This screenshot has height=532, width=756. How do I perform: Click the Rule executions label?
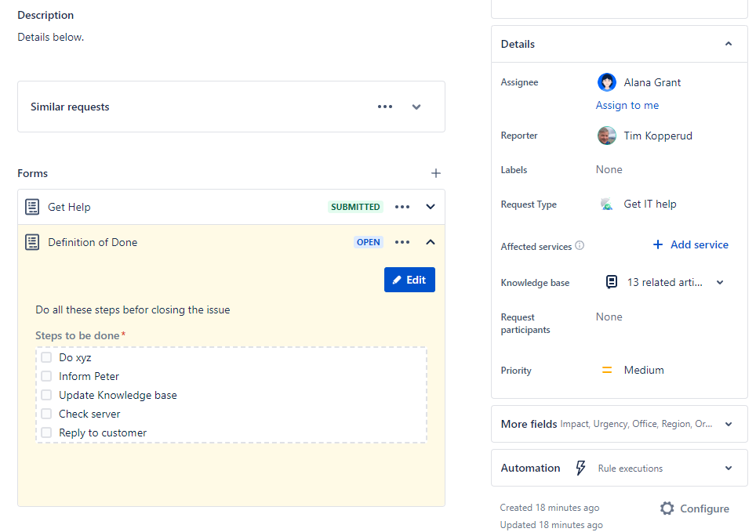tap(631, 469)
